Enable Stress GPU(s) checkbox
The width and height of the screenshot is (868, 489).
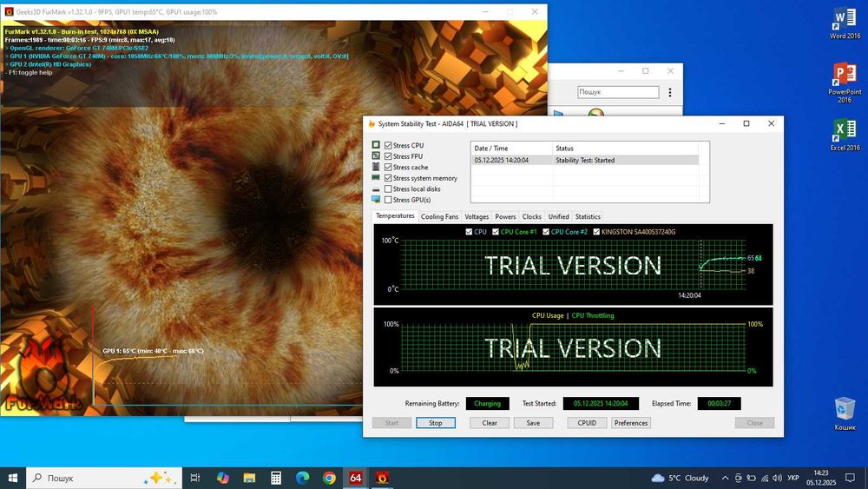pyautogui.click(x=388, y=200)
